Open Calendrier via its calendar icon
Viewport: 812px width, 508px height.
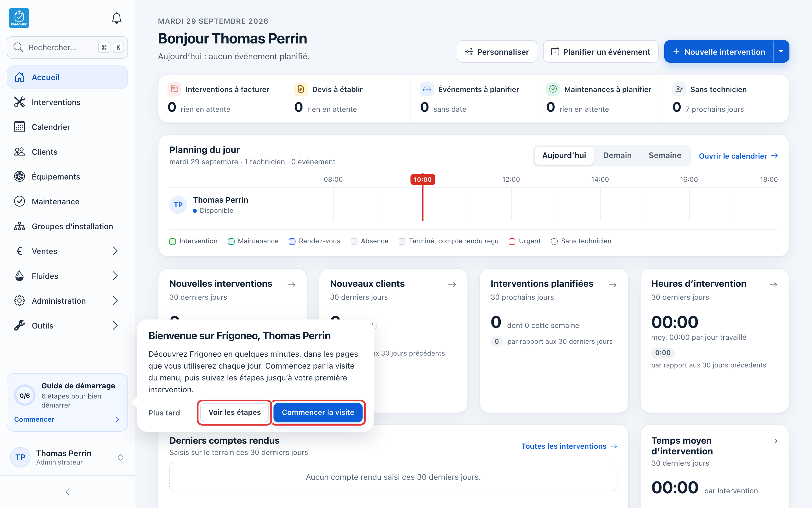(19, 127)
